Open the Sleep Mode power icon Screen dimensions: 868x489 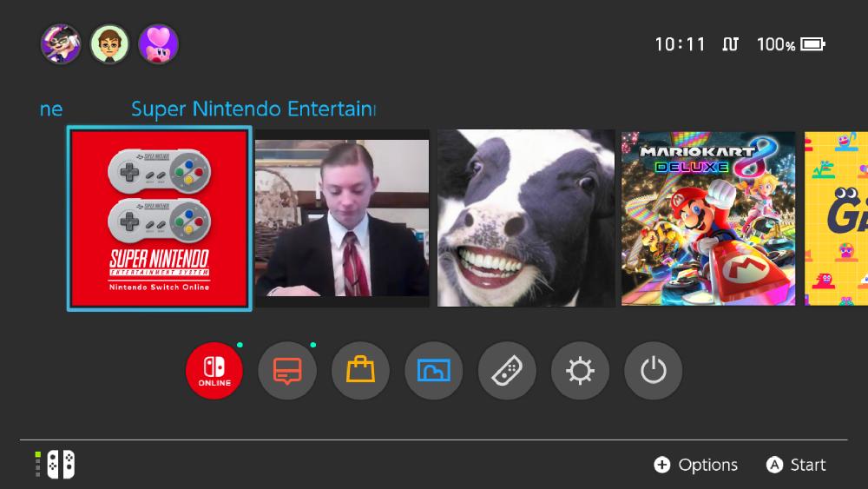653,371
